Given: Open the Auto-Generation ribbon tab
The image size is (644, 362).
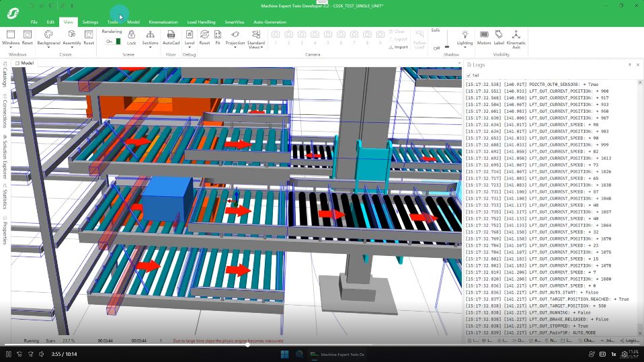Looking at the screenshot, I should [270, 21].
